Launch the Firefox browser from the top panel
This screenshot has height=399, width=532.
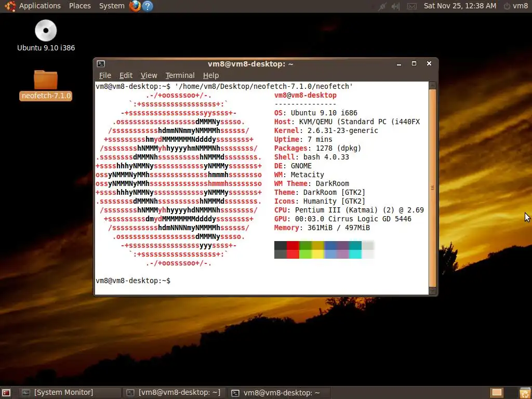point(135,6)
